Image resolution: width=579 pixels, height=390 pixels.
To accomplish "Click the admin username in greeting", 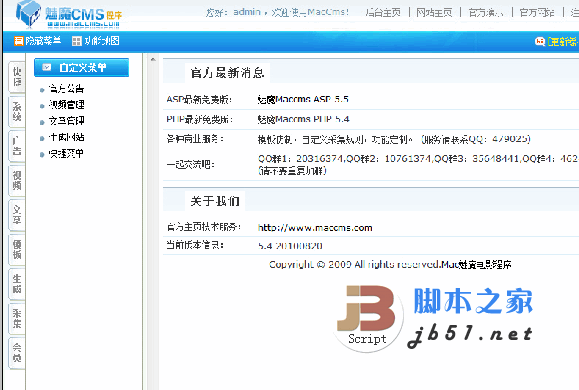I will 247,12.
